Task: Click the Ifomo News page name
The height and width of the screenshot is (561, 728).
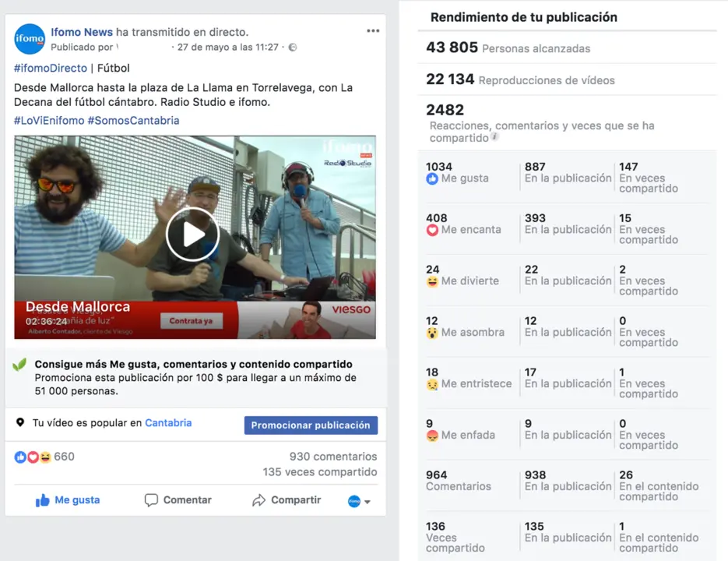Action: coord(82,32)
